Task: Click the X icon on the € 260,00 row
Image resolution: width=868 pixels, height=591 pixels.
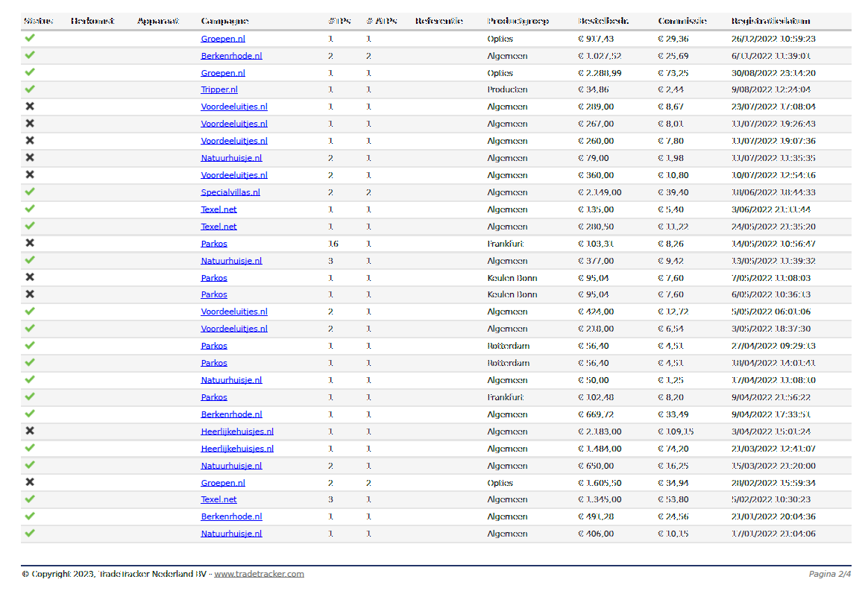Action: coord(30,141)
